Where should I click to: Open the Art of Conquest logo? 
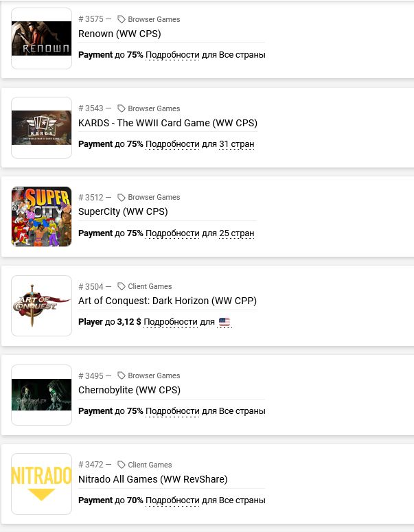pos(41,305)
